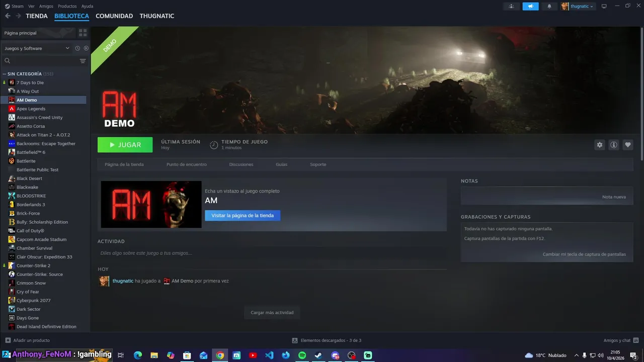
Task: Collapse the SIN CATEGORÍA section
Action: click(x=5, y=74)
